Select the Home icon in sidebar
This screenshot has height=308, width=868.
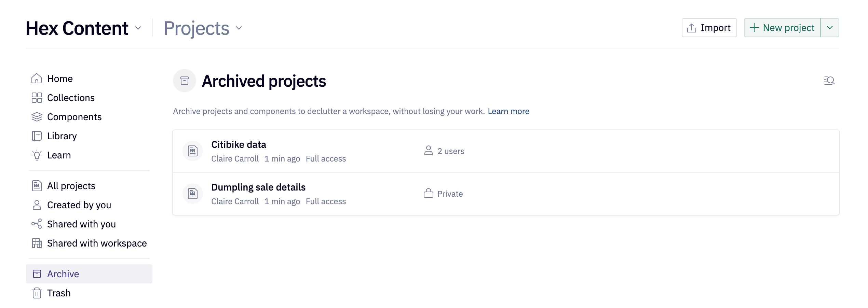click(x=37, y=78)
